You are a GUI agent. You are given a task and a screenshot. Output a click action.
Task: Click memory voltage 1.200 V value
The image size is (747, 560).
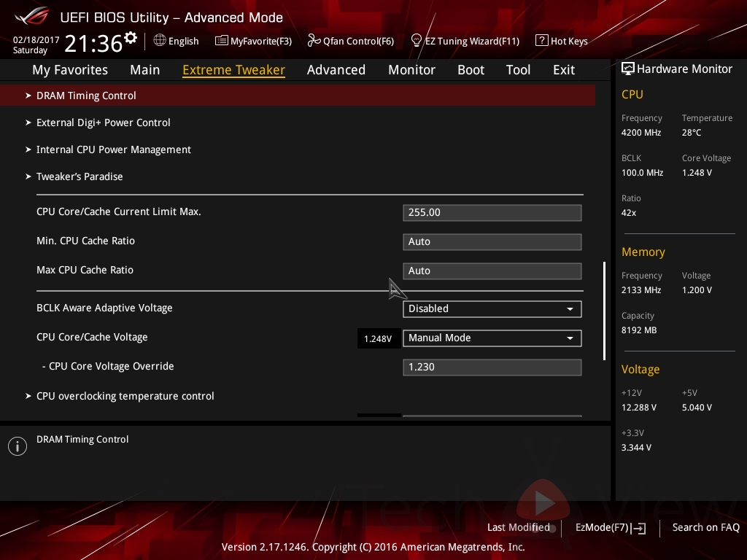click(x=697, y=290)
